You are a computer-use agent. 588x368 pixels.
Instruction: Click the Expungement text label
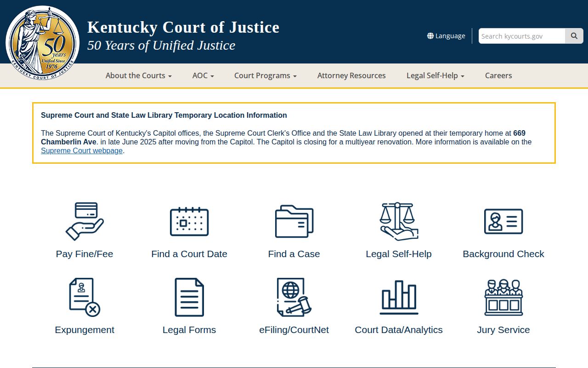85,330
